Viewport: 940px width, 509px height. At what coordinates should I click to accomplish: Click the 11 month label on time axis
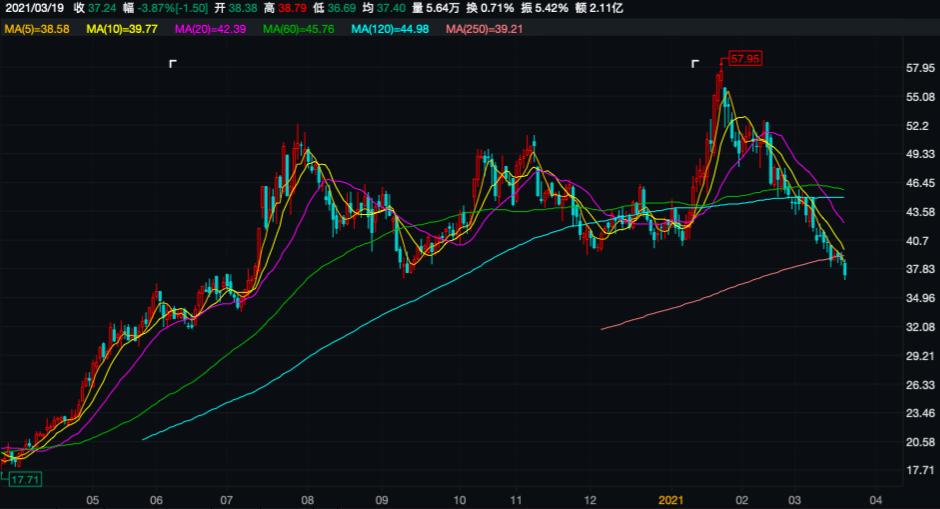(517, 498)
